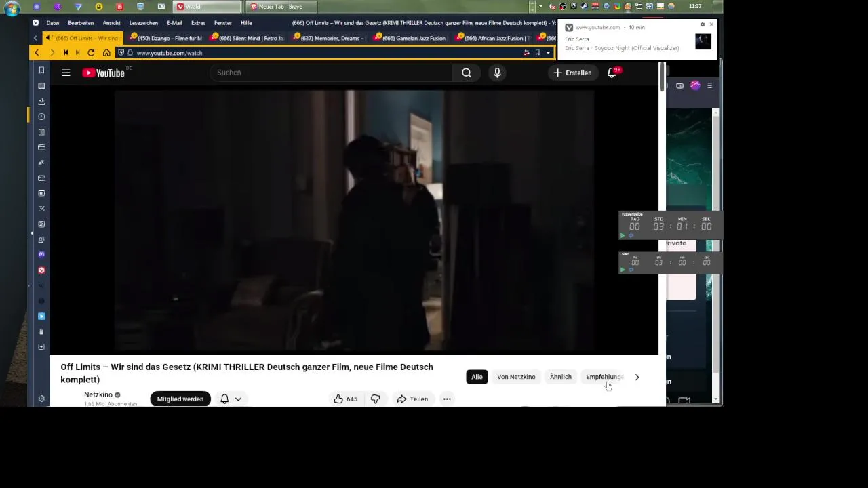Open the Vivaldi tasks panel

(41, 209)
